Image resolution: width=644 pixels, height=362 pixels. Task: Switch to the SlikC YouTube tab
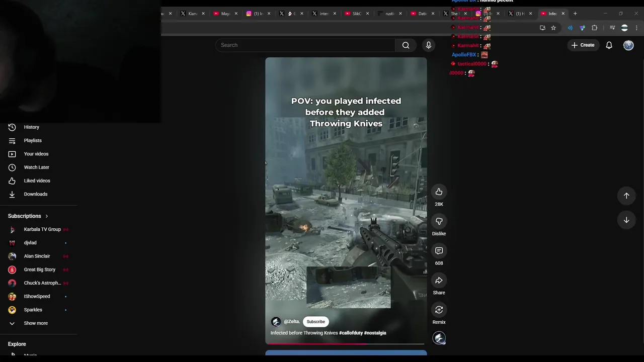pyautogui.click(x=357, y=14)
